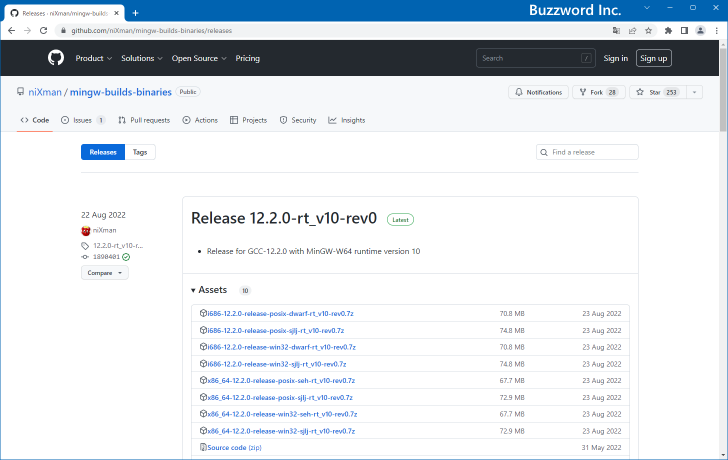Open a new browser tab with plus
This screenshot has height=460, width=728.
point(136,13)
